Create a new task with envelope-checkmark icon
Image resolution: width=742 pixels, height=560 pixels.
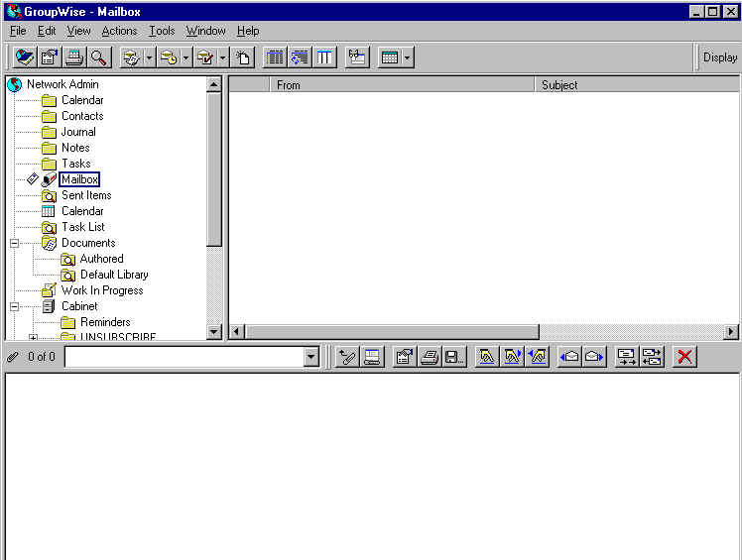click(x=205, y=57)
